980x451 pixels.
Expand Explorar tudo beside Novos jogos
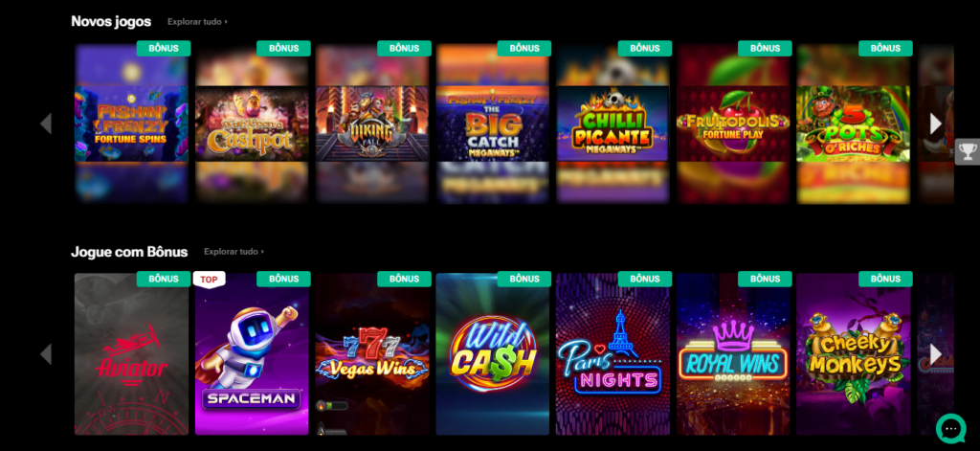[x=197, y=22]
